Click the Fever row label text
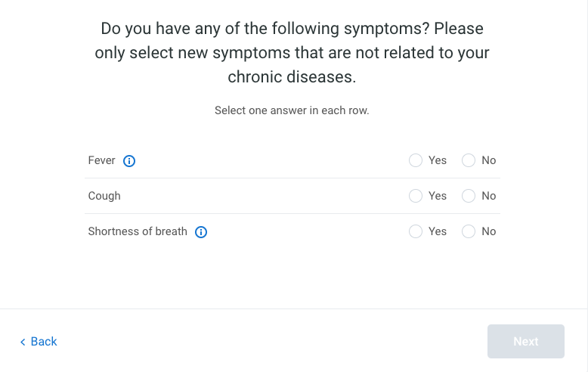Viewport: 588px width, 372px height. 101,160
